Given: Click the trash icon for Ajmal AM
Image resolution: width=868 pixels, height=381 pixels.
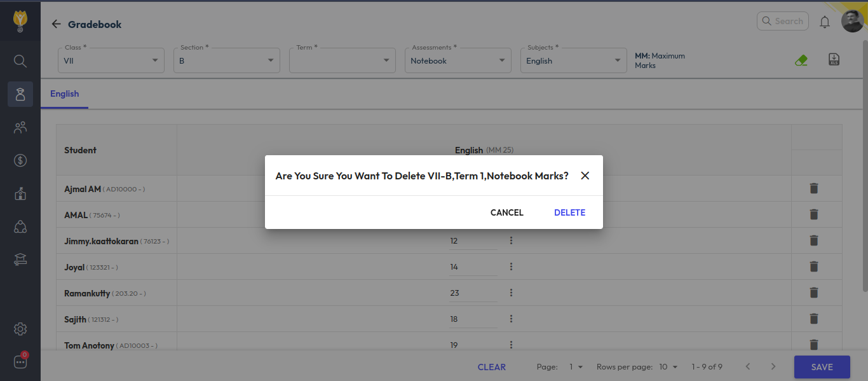Looking at the screenshot, I should tap(813, 188).
